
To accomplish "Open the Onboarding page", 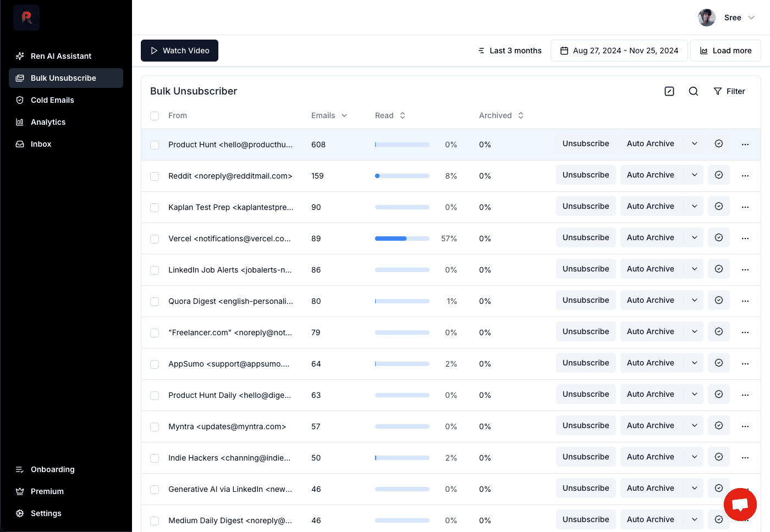I will click(66, 469).
